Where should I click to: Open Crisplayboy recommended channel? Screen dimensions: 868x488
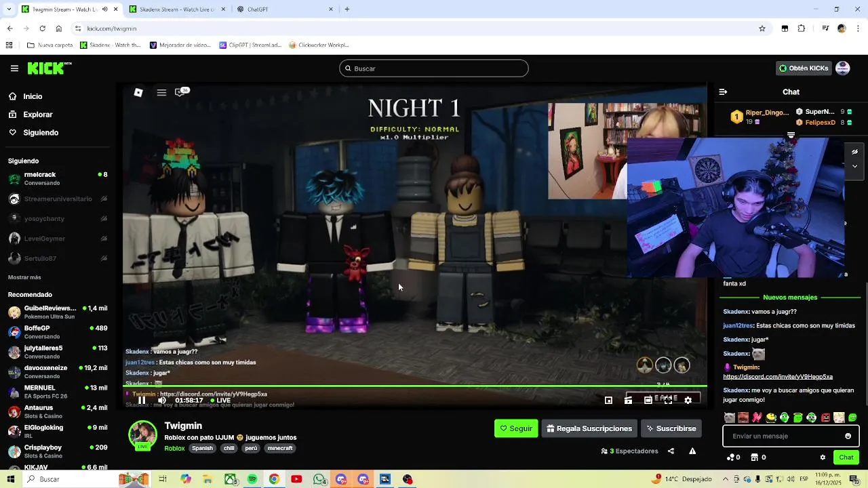tap(58, 451)
